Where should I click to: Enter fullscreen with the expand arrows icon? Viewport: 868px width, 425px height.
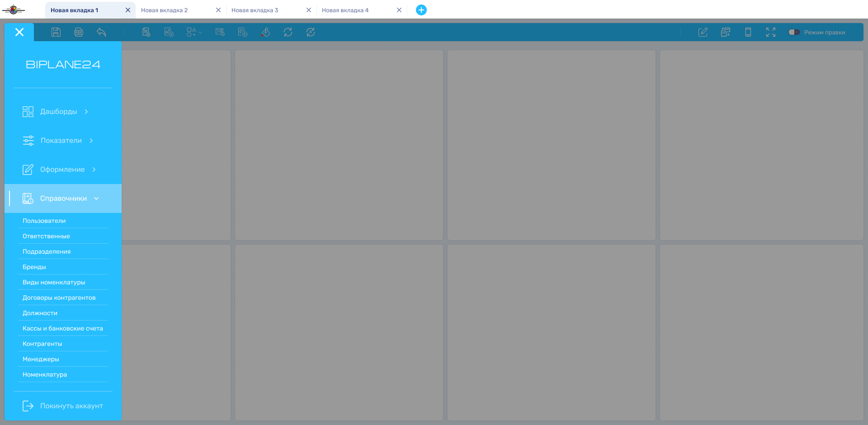coord(771,32)
